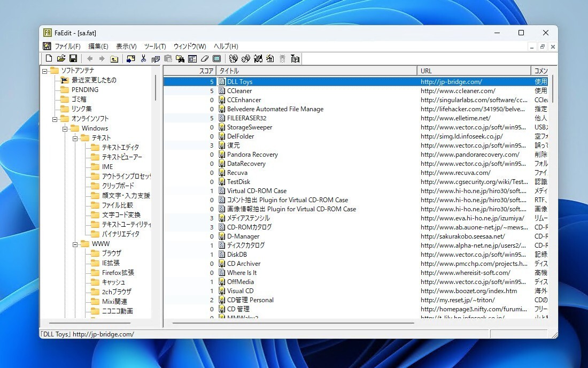Click the teal screen toolbar icon
Screen dimensions: 588x368
[x=216, y=58]
